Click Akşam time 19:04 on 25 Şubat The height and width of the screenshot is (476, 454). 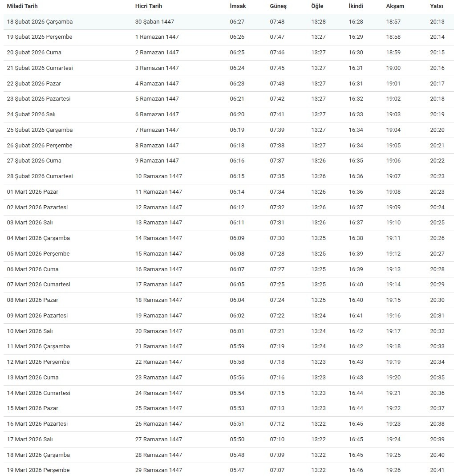[x=393, y=130]
